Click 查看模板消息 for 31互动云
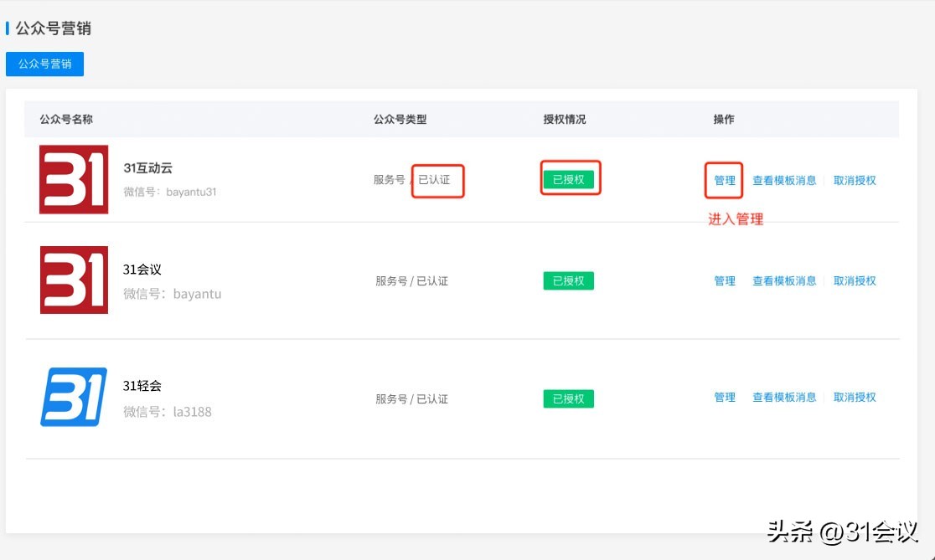This screenshot has width=935, height=560. (x=784, y=179)
